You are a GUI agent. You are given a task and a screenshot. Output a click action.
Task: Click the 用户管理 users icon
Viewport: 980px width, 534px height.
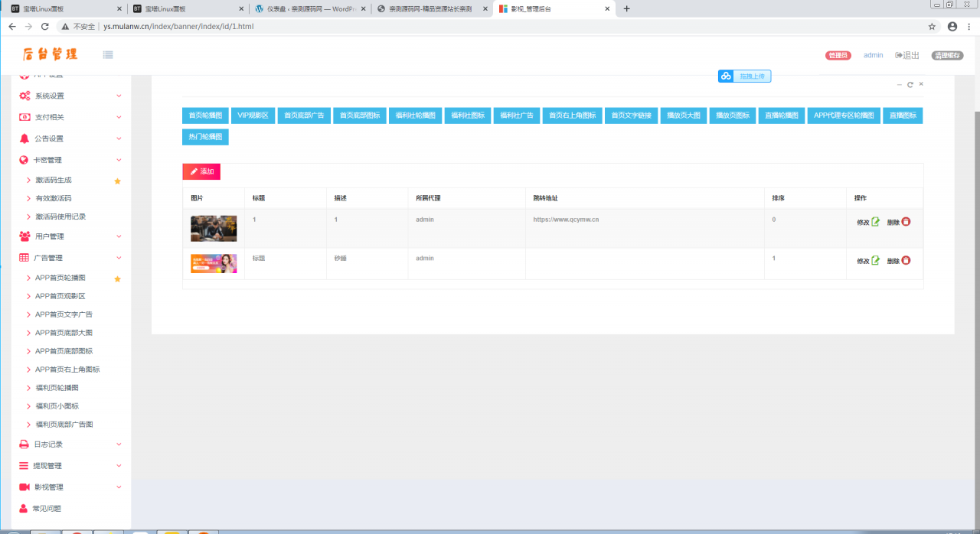tap(24, 236)
